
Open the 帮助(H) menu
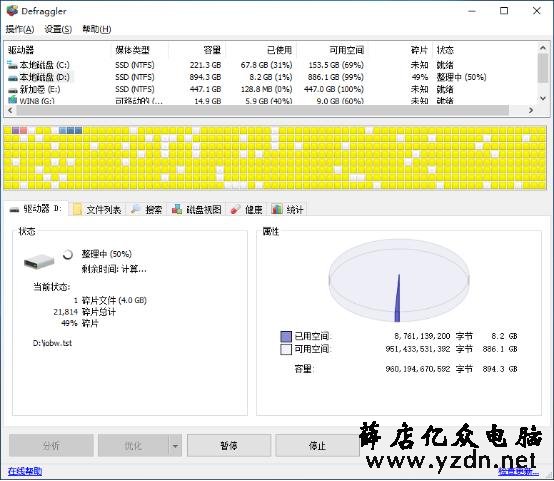(96, 29)
